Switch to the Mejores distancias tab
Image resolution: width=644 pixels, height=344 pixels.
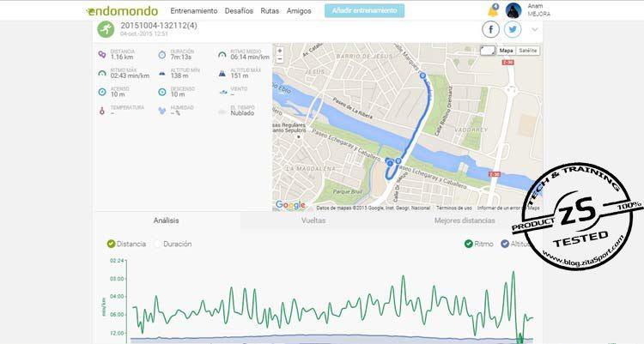(x=464, y=220)
